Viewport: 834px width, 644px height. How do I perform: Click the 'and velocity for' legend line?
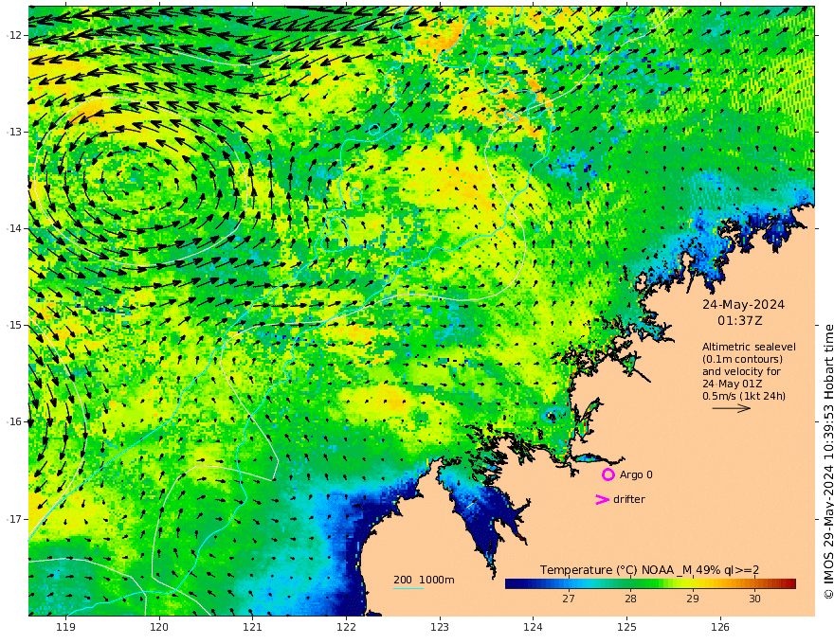(x=741, y=371)
